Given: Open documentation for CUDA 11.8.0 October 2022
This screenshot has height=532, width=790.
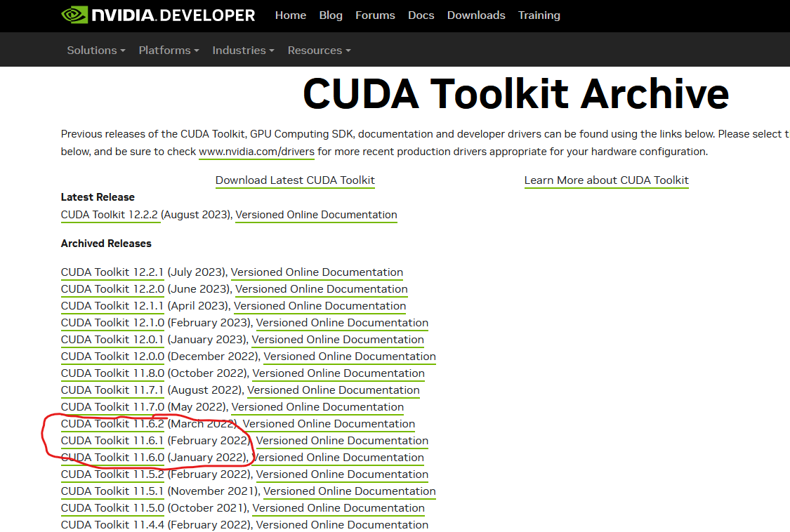Looking at the screenshot, I should (338, 373).
